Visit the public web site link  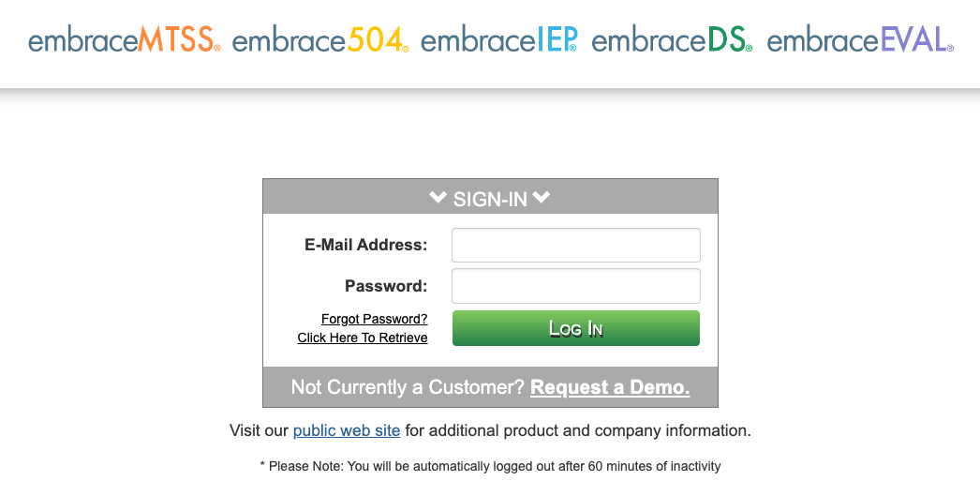tap(347, 431)
